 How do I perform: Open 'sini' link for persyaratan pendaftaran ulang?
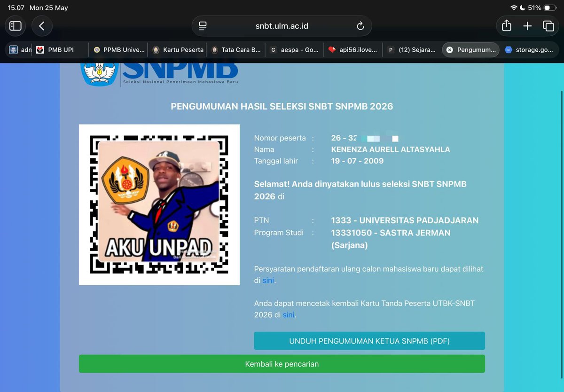pos(268,281)
